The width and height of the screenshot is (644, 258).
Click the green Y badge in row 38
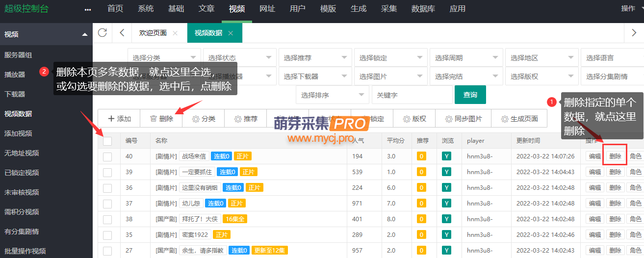446,219
